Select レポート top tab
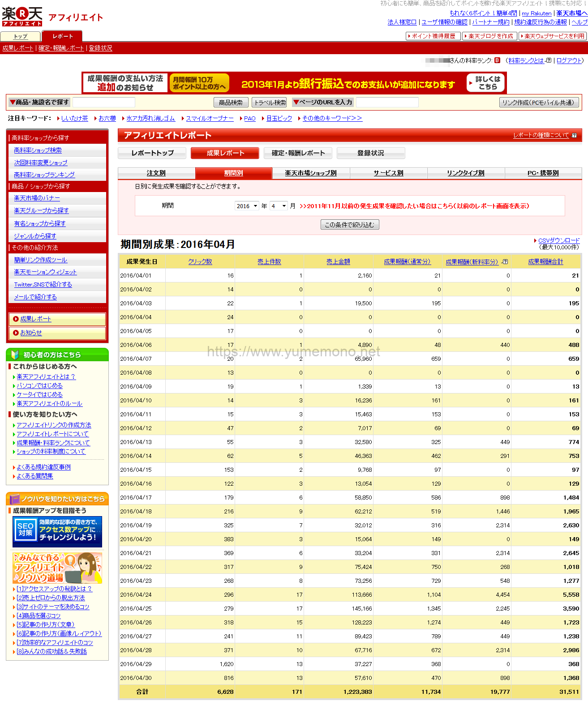 pos(62,36)
